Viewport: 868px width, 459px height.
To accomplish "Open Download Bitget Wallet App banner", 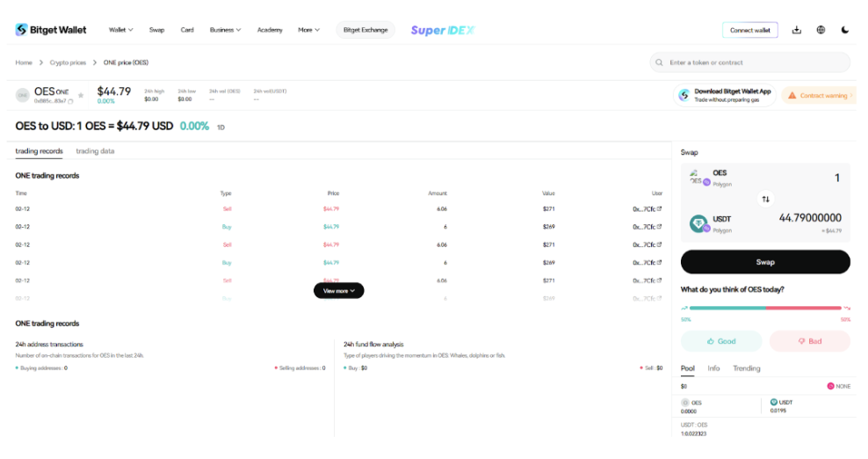I will pyautogui.click(x=725, y=95).
